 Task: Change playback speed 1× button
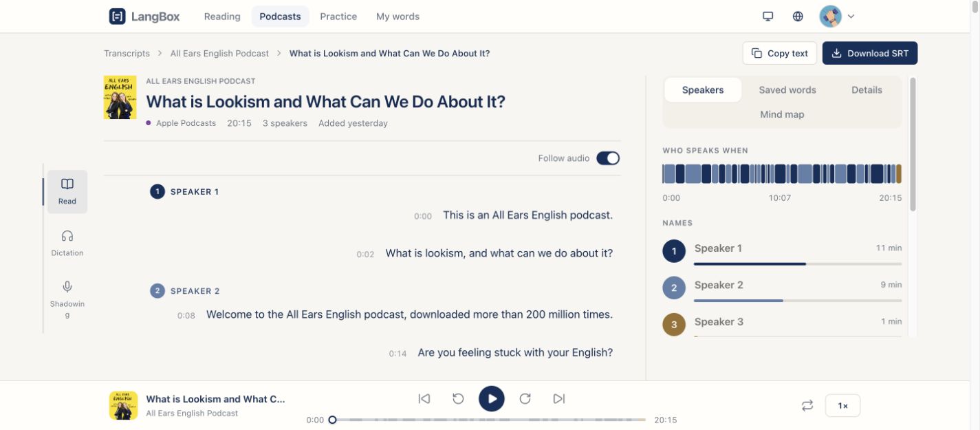842,406
